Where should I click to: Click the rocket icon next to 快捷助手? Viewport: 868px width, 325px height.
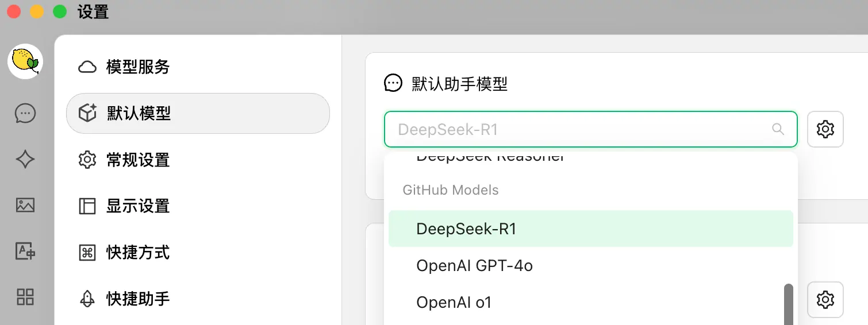pos(87,299)
